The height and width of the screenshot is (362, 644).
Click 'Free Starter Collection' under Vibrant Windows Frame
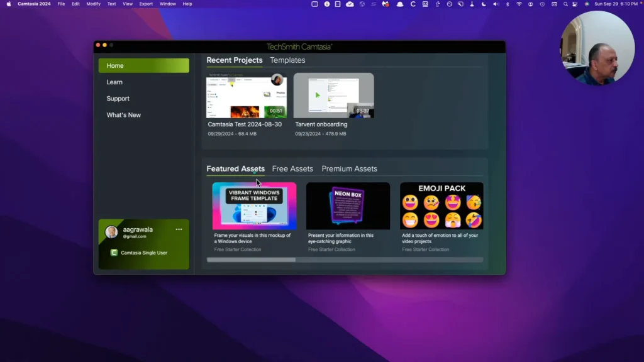[x=237, y=250]
